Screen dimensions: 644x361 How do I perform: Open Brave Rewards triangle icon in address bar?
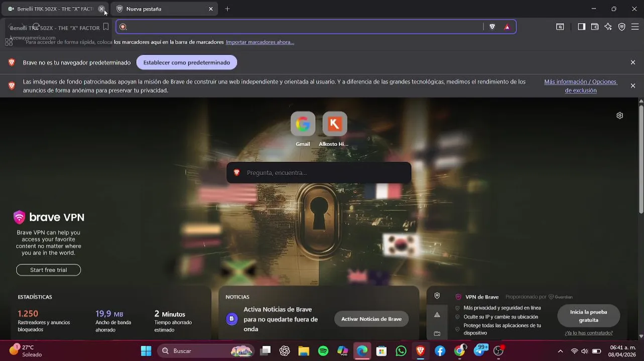point(507,27)
